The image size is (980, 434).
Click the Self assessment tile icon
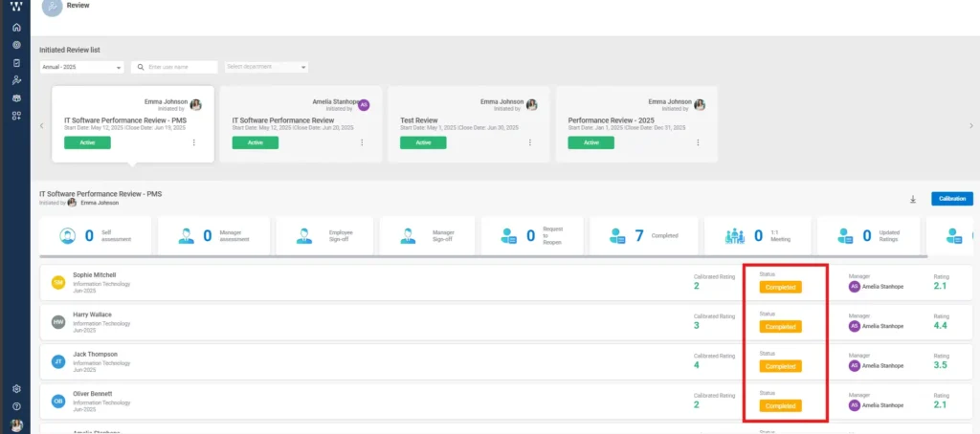click(x=68, y=236)
